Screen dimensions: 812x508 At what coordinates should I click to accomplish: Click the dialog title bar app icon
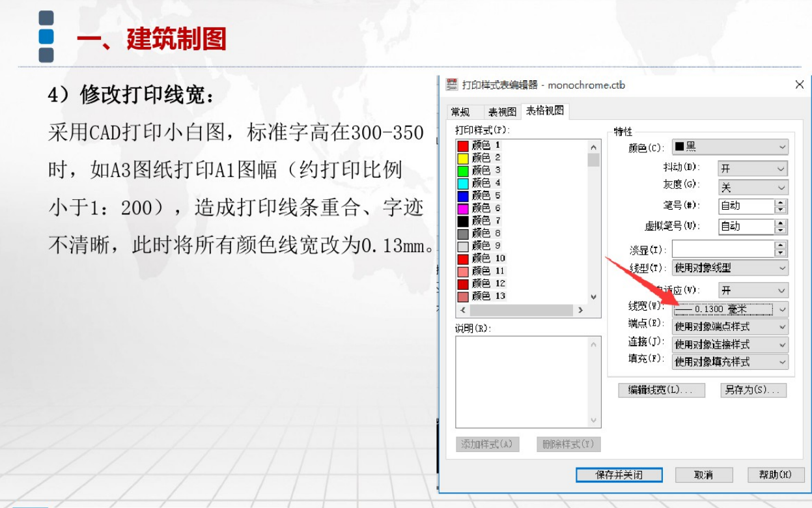coord(451,85)
